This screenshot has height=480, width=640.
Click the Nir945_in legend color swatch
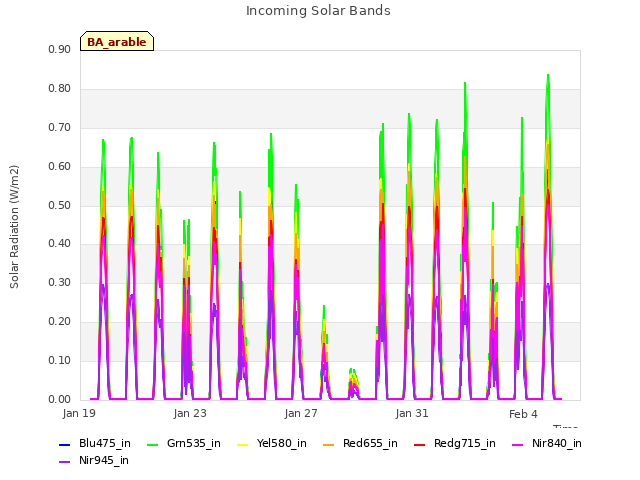coord(64,462)
